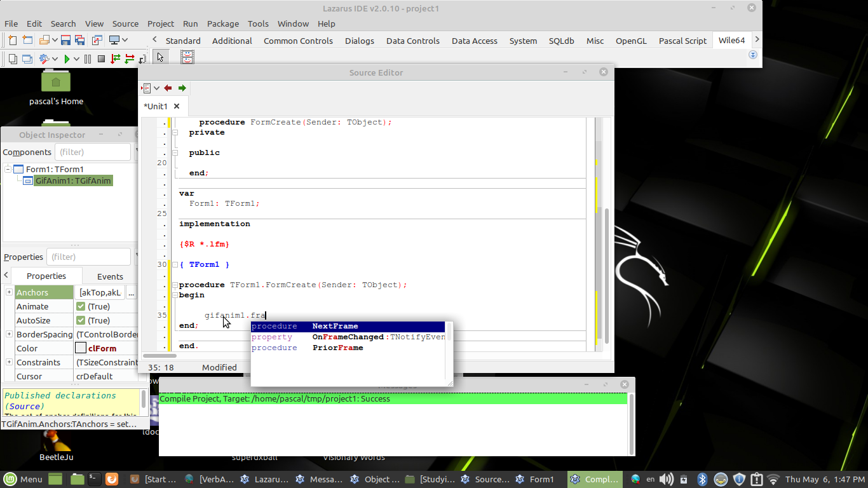Click the Pause debugger icon

coord(88,59)
